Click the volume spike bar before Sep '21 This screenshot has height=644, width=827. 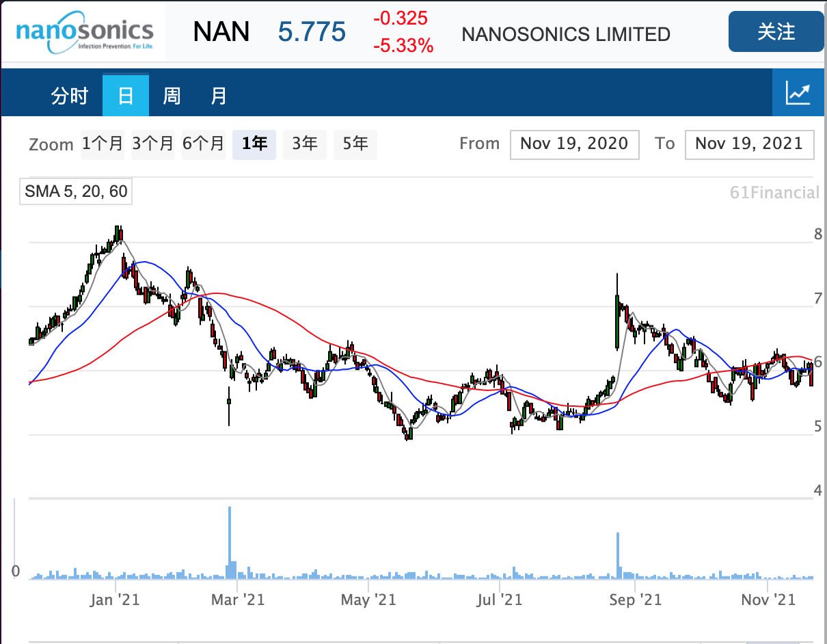pos(617,556)
